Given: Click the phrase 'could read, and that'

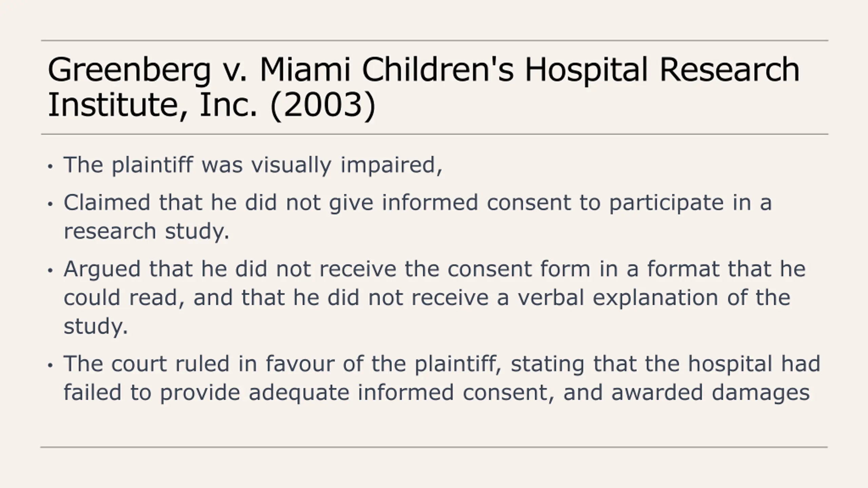Looking at the screenshot, I should (x=174, y=298).
